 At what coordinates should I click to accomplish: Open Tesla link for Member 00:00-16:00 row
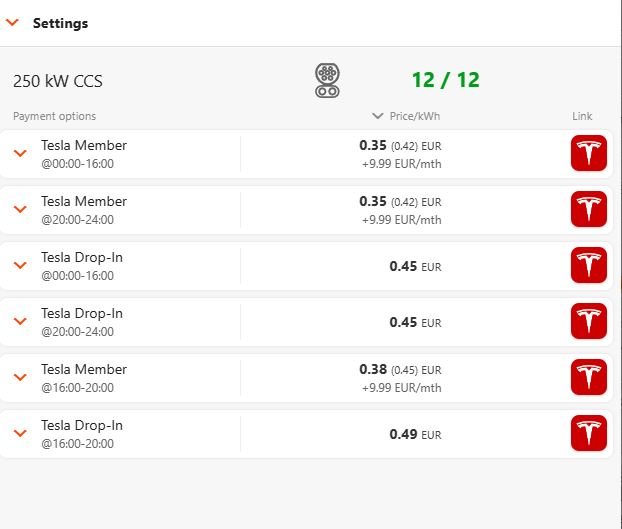(x=589, y=154)
